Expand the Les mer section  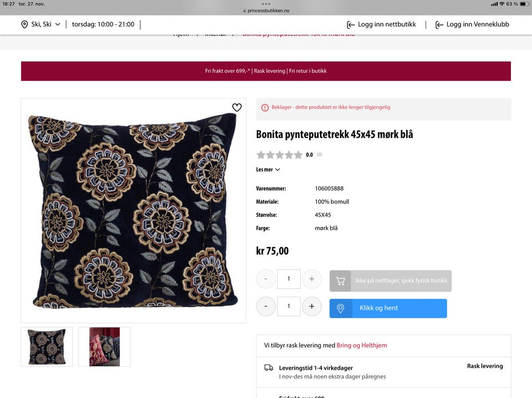coord(268,169)
